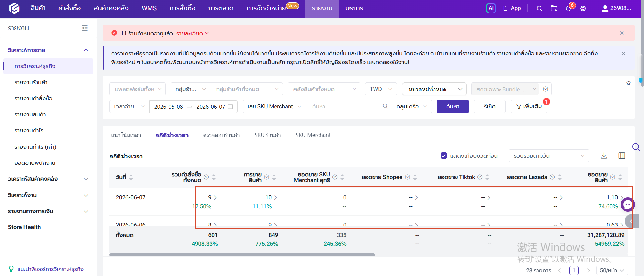Click the ค้นหา search button
The image size is (644, 276).
click(453, 106)
